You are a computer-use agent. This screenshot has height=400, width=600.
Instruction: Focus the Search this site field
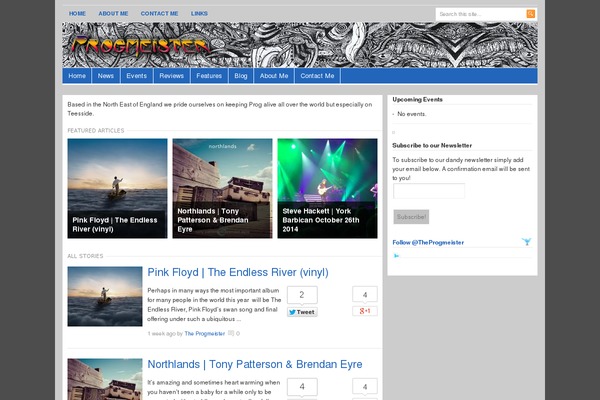pyautogui.click(x=481, y=14)
